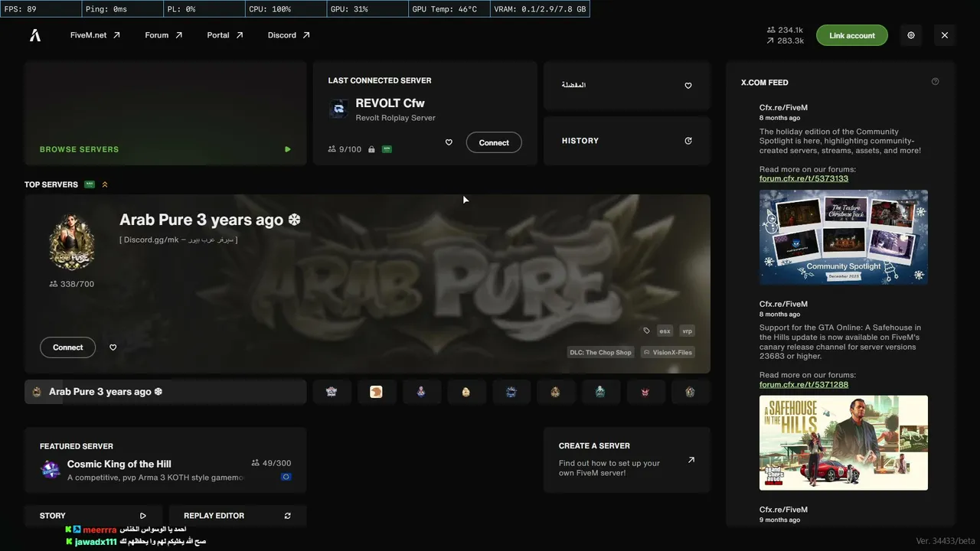Open the favorites card with the heart icon

coord(627,86)
